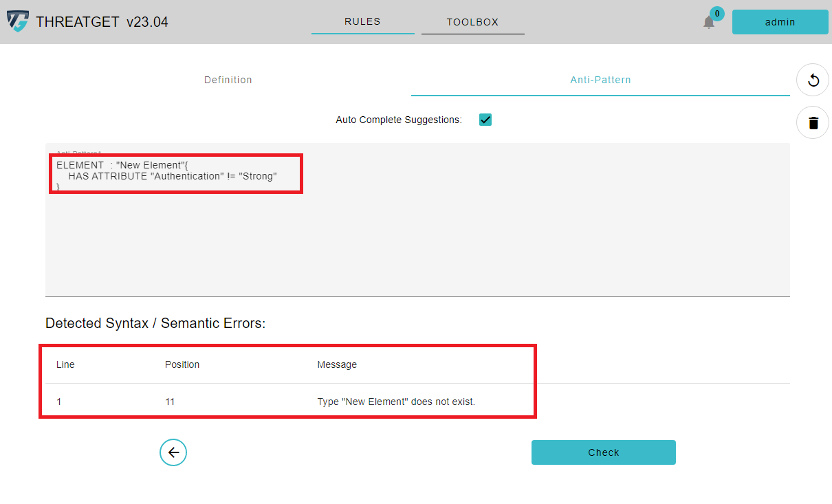
Task: Click the Message column header
Action: (337, 364)
